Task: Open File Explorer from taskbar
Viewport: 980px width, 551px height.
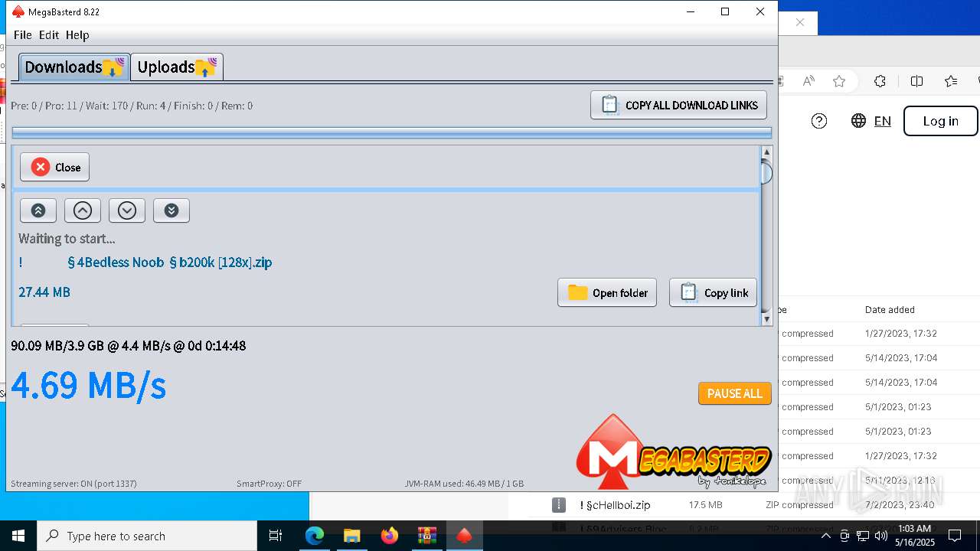Action: (x=351, y=536)
